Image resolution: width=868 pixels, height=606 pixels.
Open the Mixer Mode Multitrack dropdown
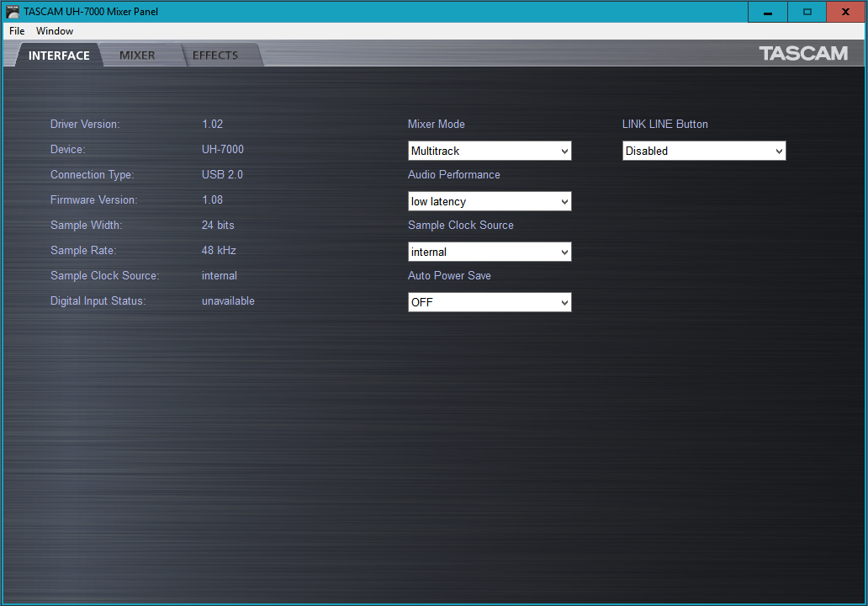point(490,151)
